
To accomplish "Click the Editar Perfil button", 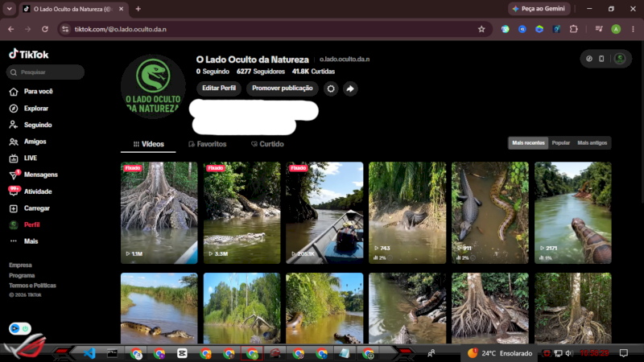I will click(x=219, y=88).
